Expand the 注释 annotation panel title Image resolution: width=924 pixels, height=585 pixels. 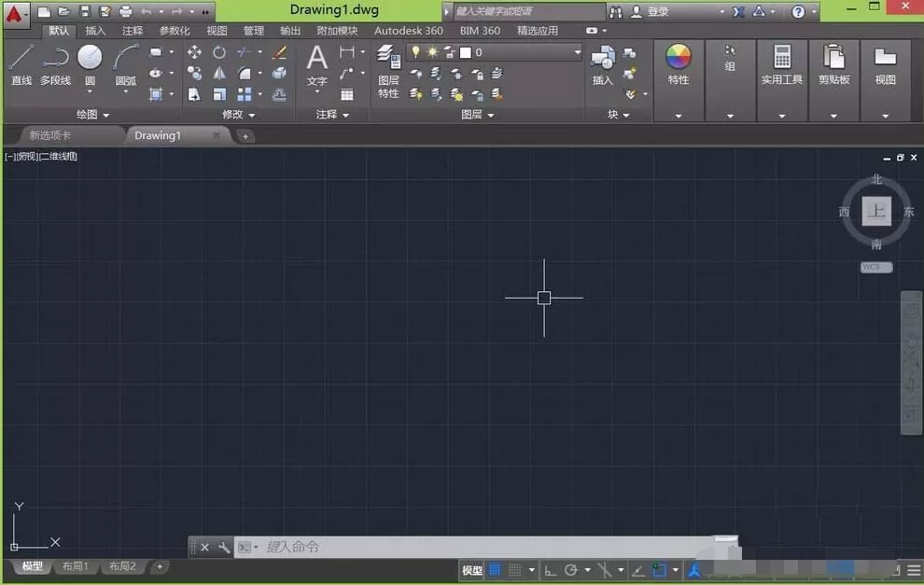[x=331, y=114]
